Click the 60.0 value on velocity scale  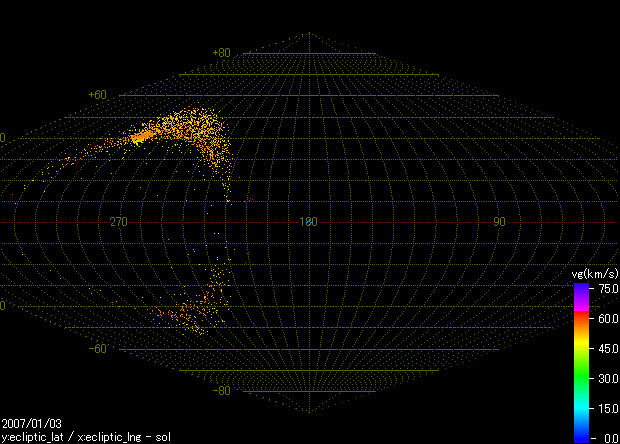606,318
